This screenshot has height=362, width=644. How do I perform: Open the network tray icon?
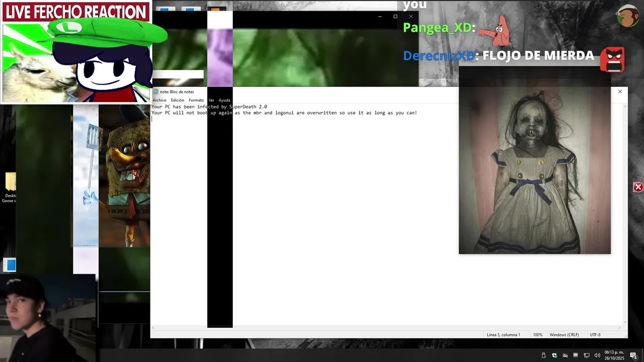[x=586, y=355]
